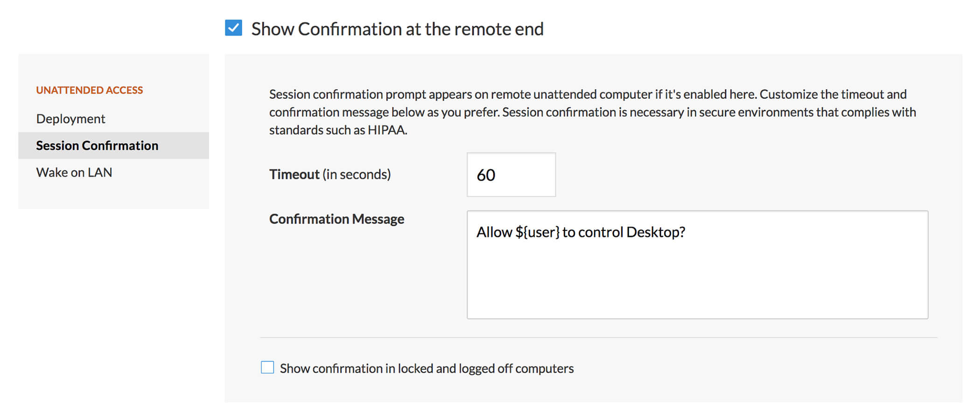Click the value 60 in Timeout box
Viewport: 980px width, 418px height.
click(486, 175)
